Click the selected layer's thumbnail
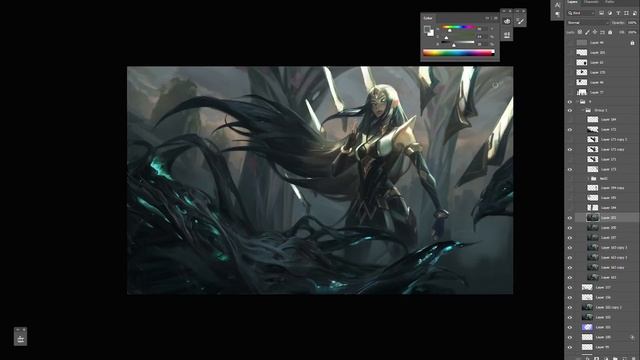Screen dimensions: 640x360 592,218
